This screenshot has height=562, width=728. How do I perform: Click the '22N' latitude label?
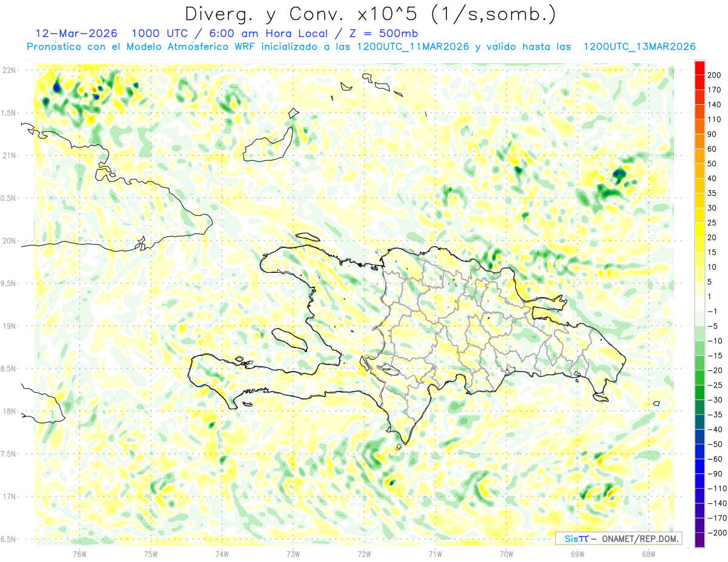click(x=9, y=70)
